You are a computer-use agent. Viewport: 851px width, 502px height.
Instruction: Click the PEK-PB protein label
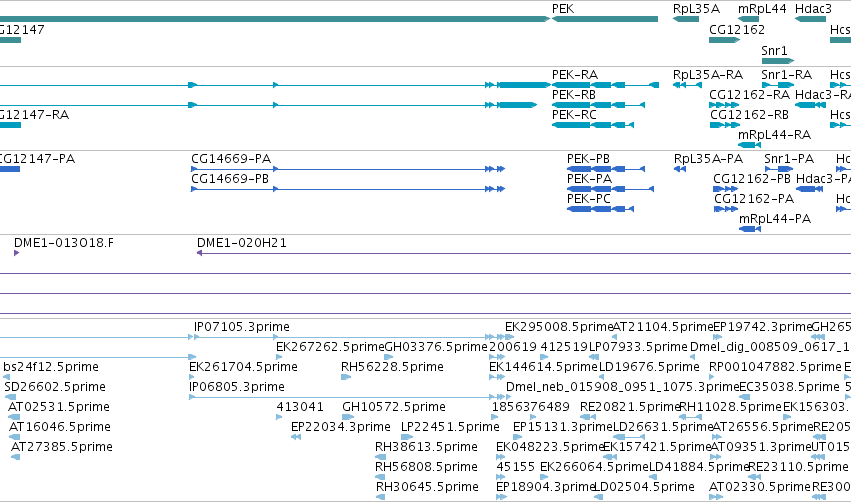(588, 158)
